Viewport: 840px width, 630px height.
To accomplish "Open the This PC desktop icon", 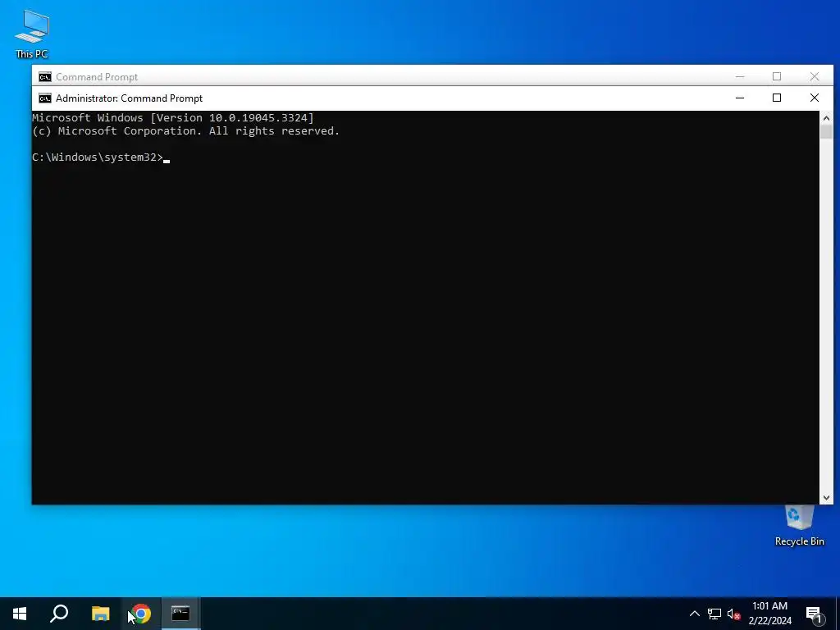I will (32, 34).
